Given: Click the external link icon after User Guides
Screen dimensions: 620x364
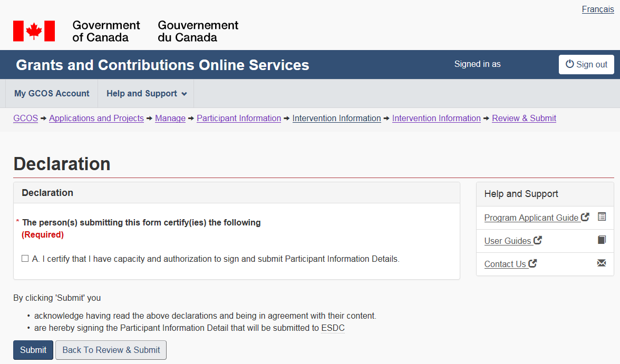Looking at the screenshot, I should [x=538, y=240].
